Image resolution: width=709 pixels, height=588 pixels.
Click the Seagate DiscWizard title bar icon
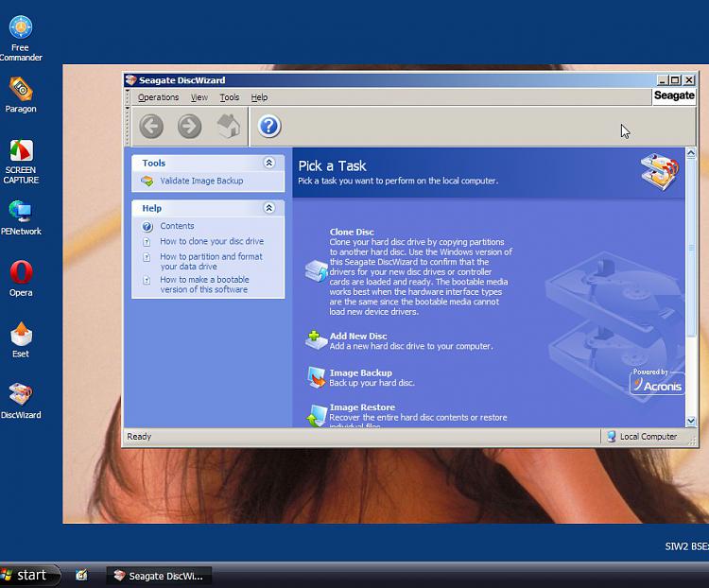click(x=130, y=80)
